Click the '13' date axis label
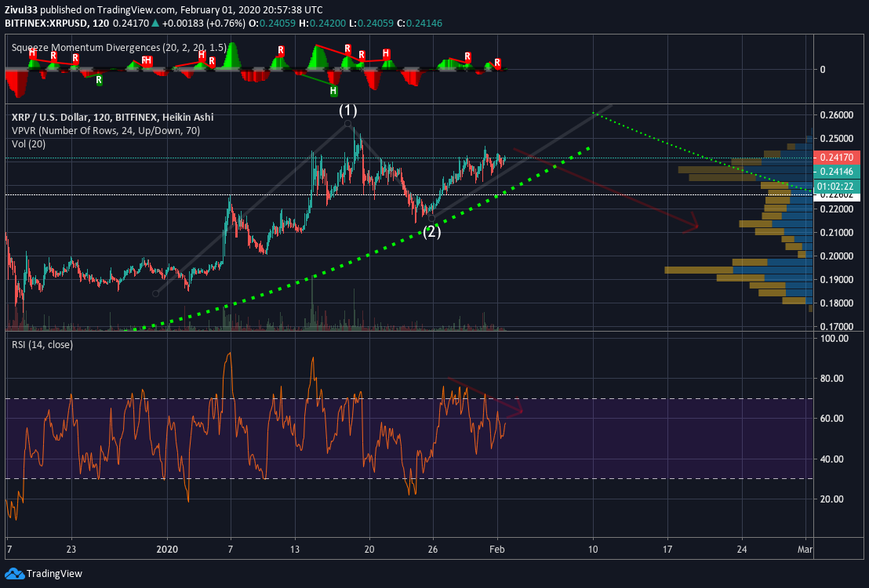Viewport: 869px width, 588px height. 295,550
